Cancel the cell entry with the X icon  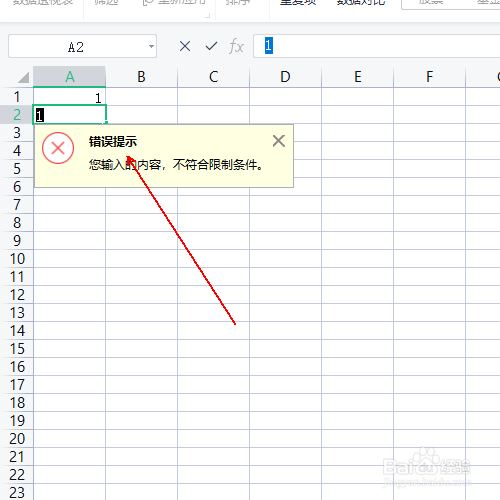click(x=185, y=46)
